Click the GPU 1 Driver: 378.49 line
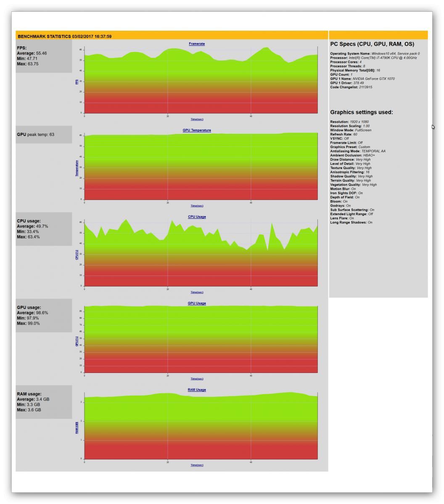 click(347, 83)
